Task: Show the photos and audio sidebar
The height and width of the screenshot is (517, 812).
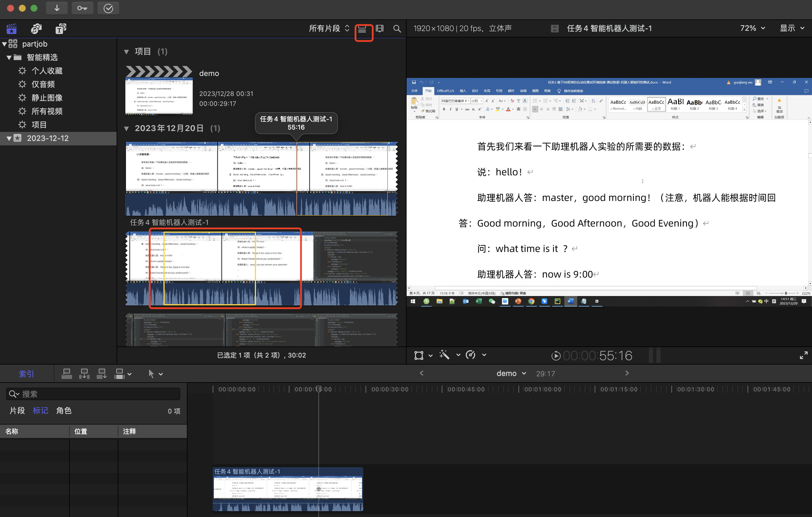Action: [x=36, y=29]
